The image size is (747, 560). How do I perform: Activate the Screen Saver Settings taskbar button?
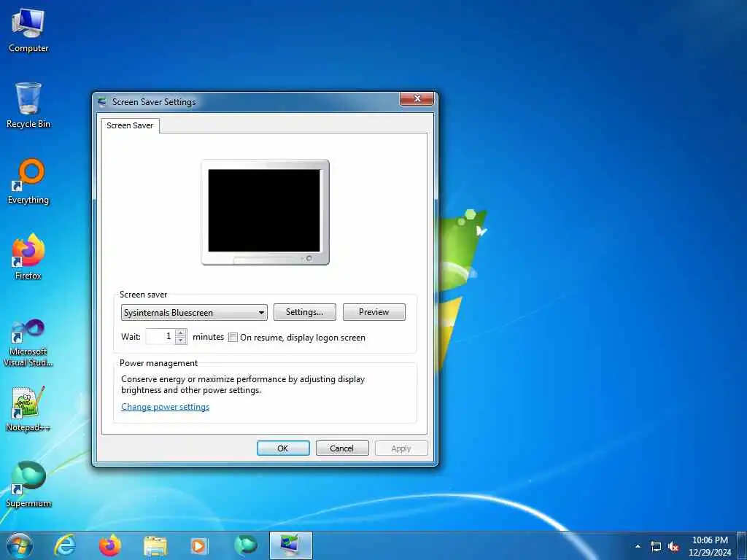(x=290, y=545)
